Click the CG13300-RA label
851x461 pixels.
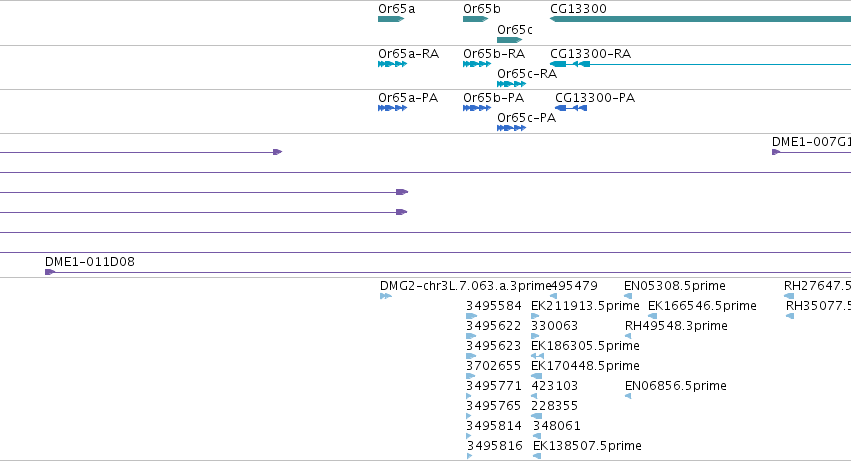click(590, 54)
